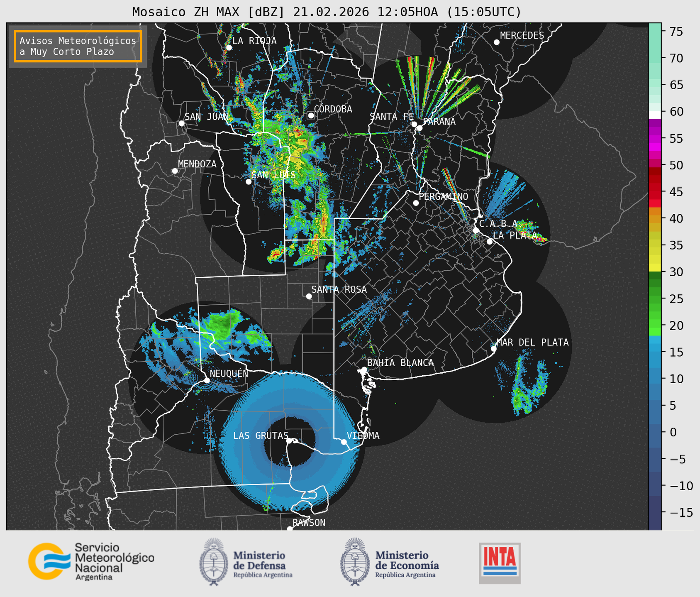Click the 30 dBZ yellow color band
The height and width of the screenshot is (597, 700).
655,268
